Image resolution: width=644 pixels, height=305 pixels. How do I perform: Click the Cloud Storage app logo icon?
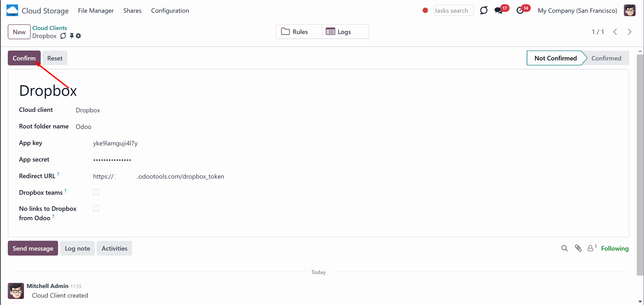coord(12,10)
